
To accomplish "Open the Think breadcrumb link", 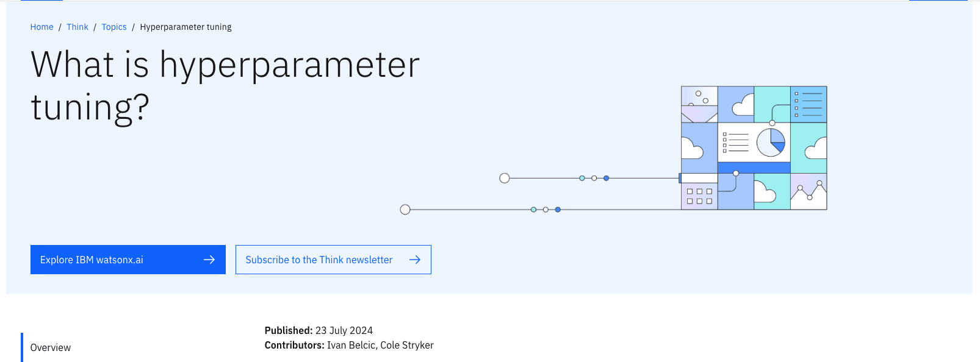I will [x=77, y=27].
